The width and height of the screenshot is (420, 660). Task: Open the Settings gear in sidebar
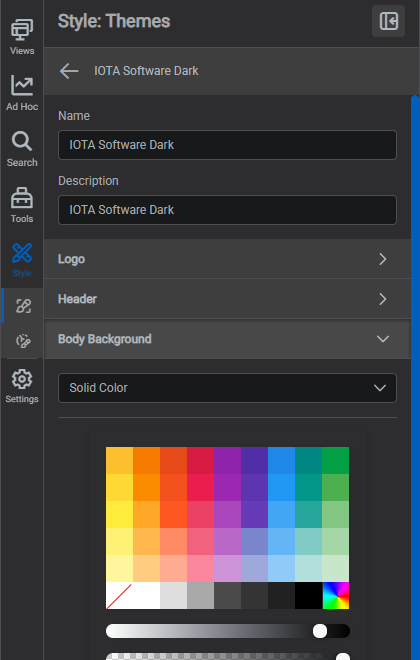[x=22, y=386]
